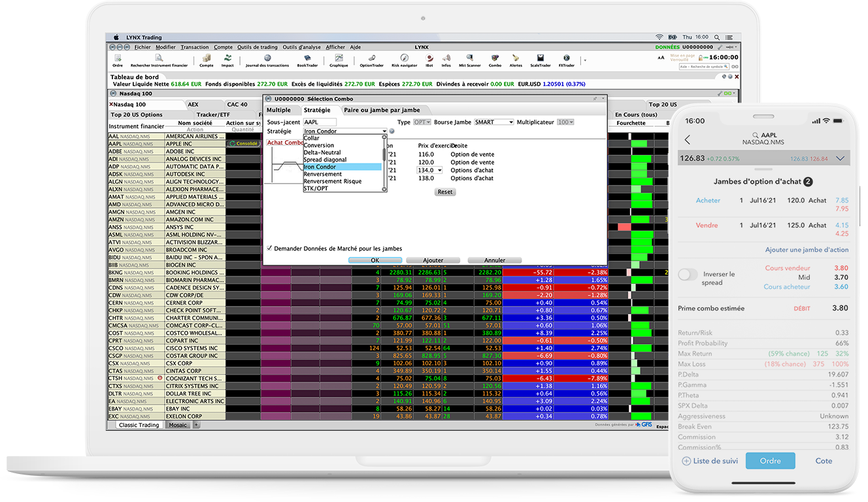The width and height of the screenshot is (868, 502).
Task: Open the Transaction menu
Action: point(195,47)
